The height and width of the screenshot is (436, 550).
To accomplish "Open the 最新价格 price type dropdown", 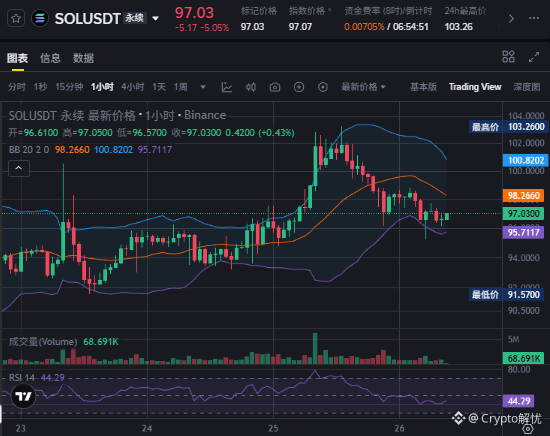I will pos(363,87).
